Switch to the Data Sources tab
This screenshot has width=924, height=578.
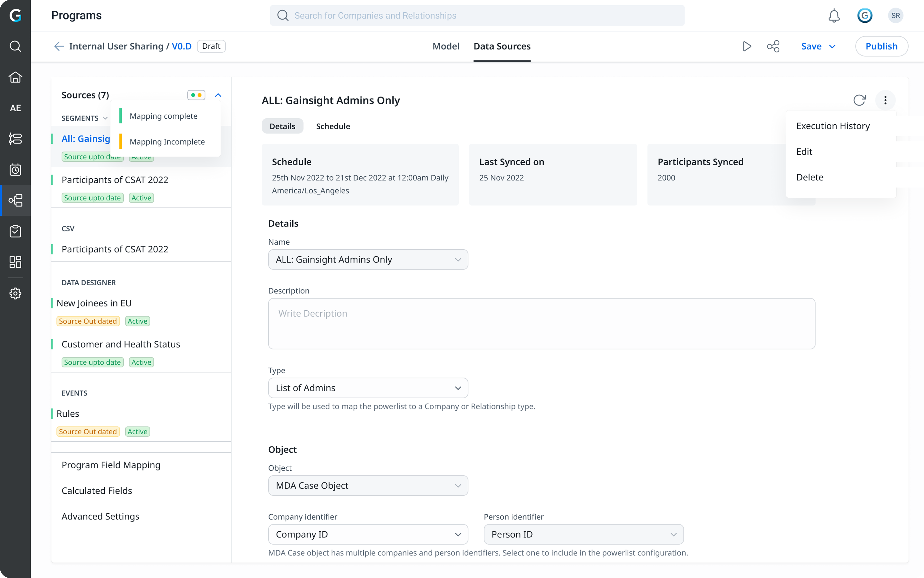click(502, 46)
